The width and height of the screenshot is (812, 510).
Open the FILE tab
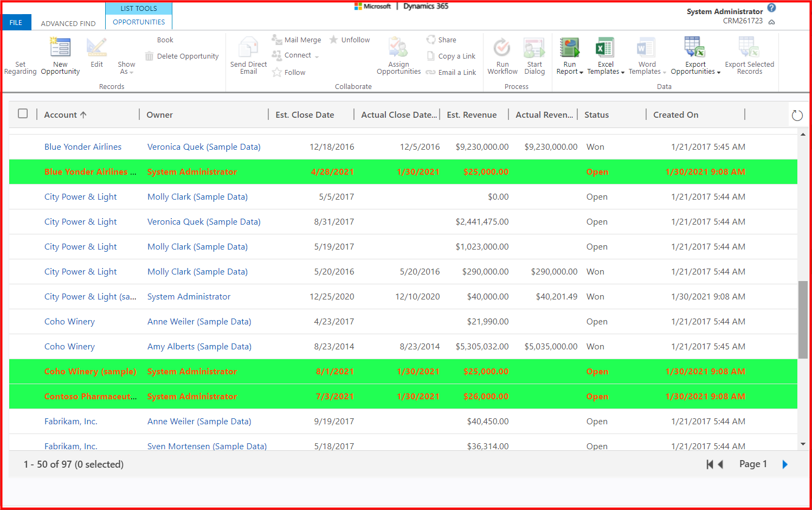click(16, 22)
